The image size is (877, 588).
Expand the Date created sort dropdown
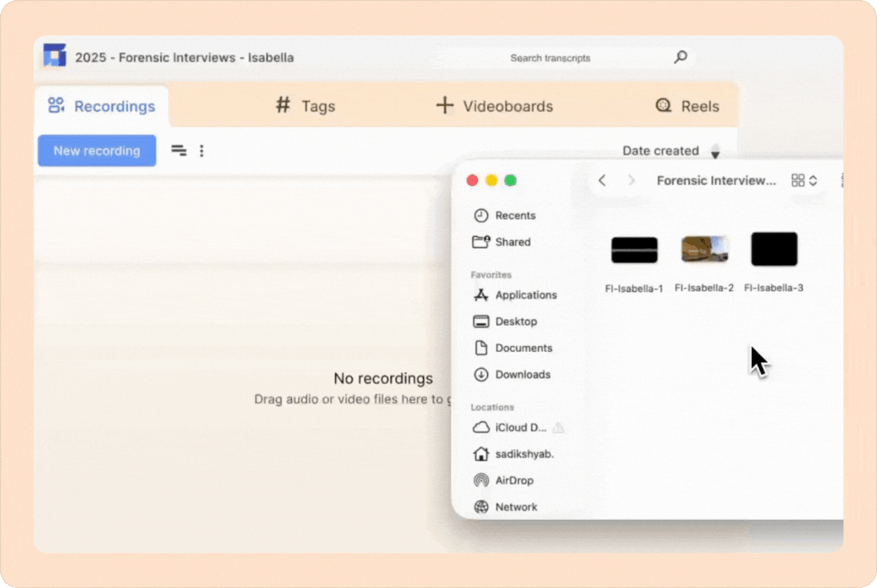(x=715, y=151)
